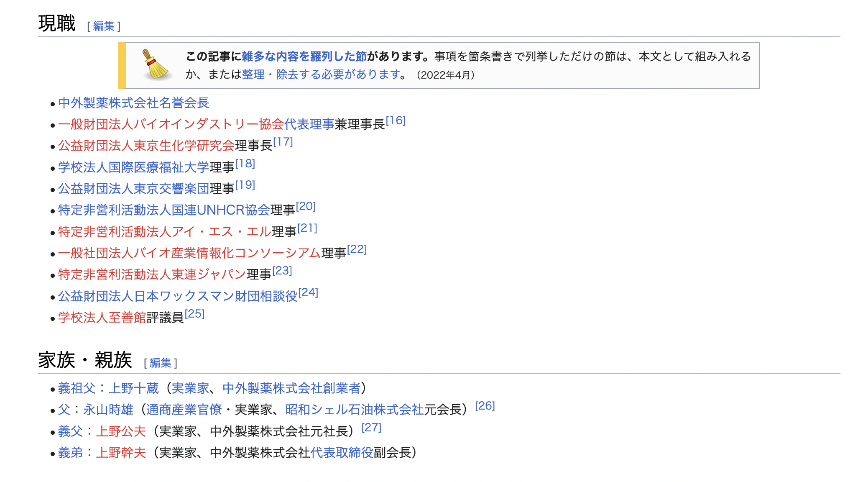Open red link 上野幹夫
The image size is (868, 482).
[x=121, y=453]
